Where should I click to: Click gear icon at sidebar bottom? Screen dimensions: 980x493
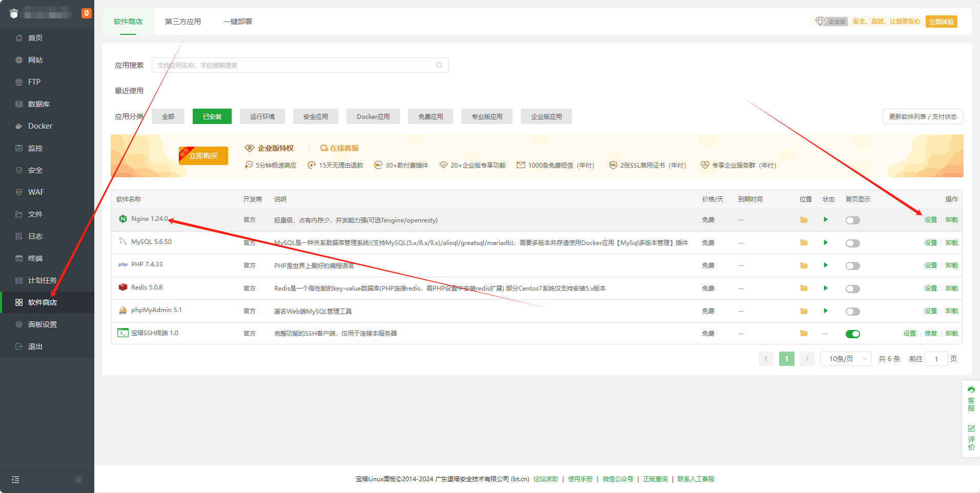(x=79, y=480)
